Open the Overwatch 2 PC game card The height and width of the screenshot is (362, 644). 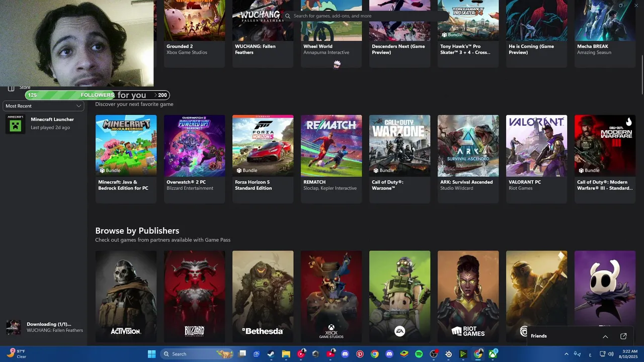pos(194,158)
